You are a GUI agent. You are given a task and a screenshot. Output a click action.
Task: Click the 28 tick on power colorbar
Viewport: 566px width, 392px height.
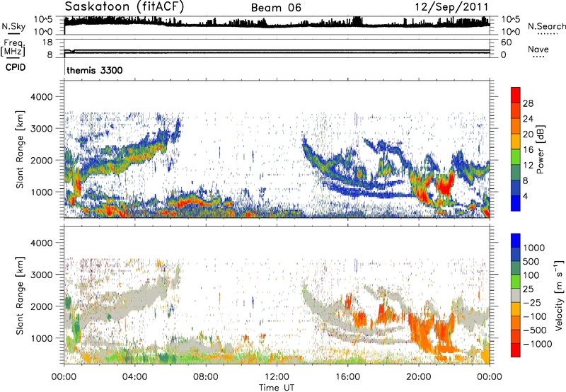click(x=528, y=103)
